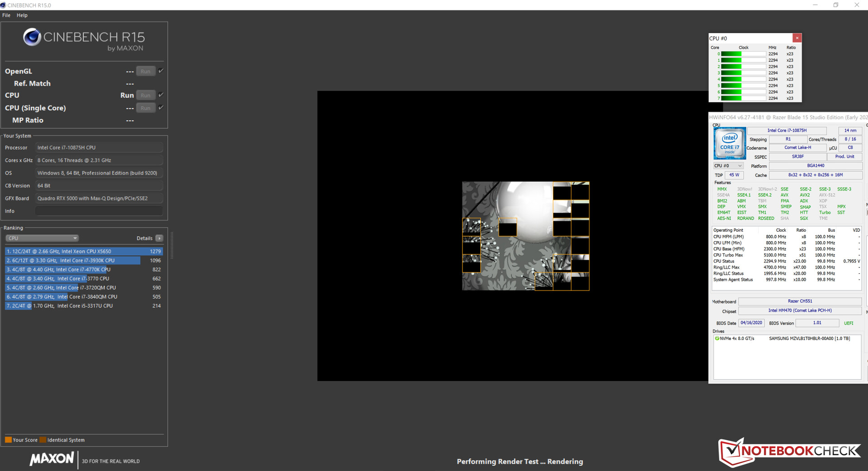This screenshot has height=471, width=868.
Task: Select ranking row Intel Core i7-3840QM CPU
Action: (x=84, y=297)
